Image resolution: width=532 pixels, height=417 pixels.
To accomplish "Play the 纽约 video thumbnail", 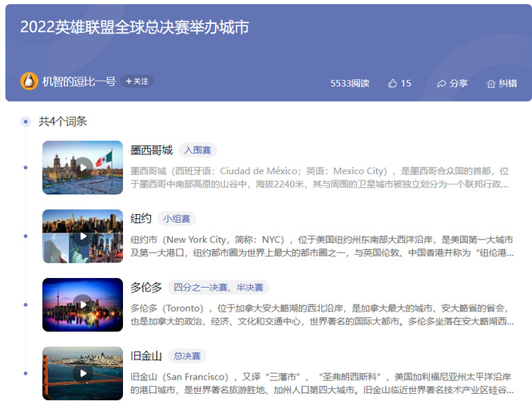I will coord(82,236).
